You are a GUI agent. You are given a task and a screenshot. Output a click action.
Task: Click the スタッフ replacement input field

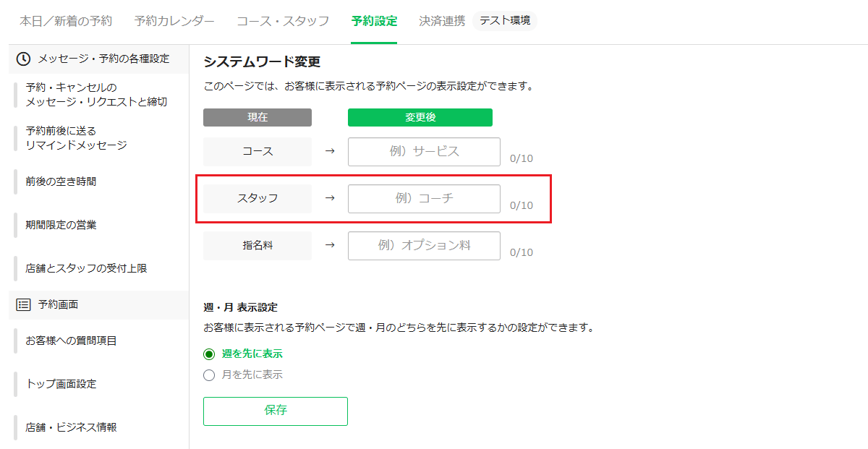[424, 199]
